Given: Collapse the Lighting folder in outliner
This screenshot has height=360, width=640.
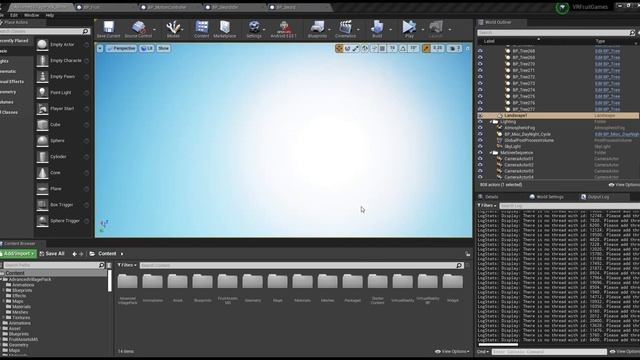Looking at the screenshot, I should click(x=491, y=122).
